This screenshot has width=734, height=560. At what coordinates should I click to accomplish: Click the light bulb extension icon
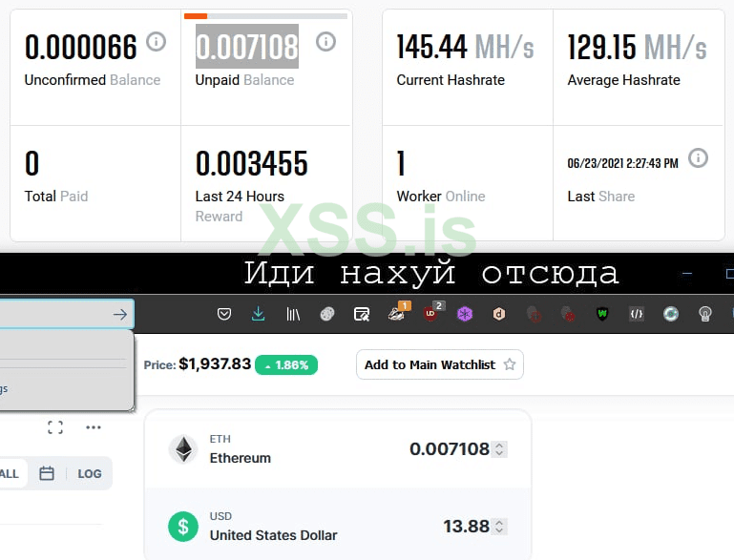(x=705, y=314)
